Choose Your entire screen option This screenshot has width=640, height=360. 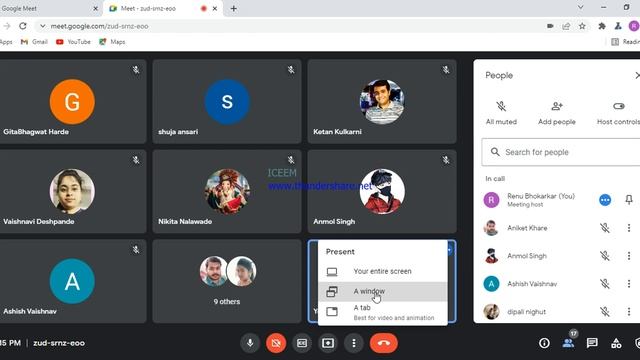point(382,271)
